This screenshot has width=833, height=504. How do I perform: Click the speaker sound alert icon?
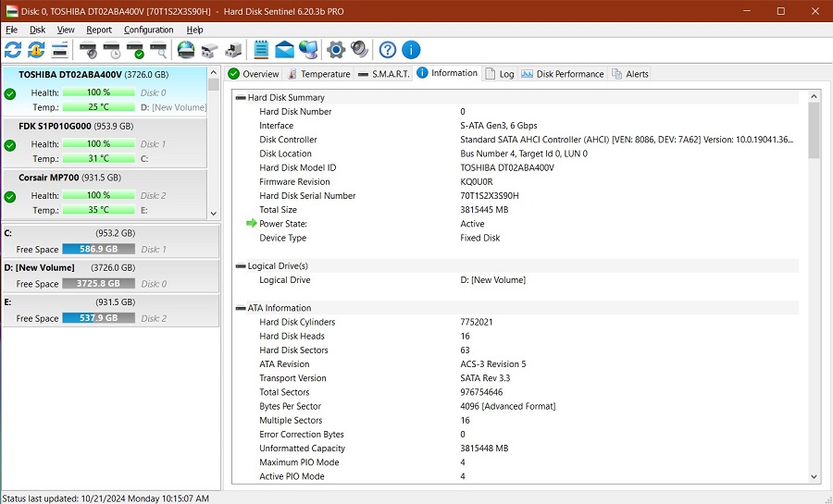(x=360, y=50)
